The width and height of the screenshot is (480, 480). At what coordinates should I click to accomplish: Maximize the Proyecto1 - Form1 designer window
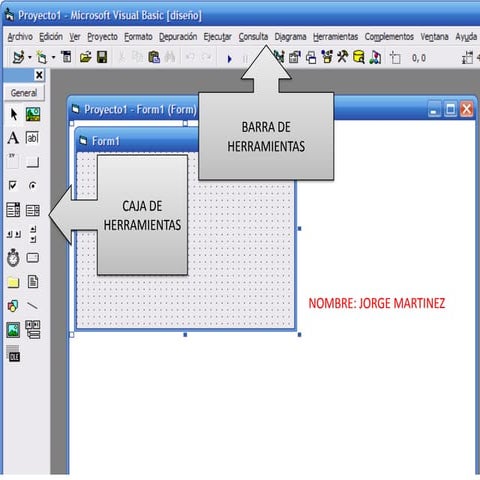[450, 109]
